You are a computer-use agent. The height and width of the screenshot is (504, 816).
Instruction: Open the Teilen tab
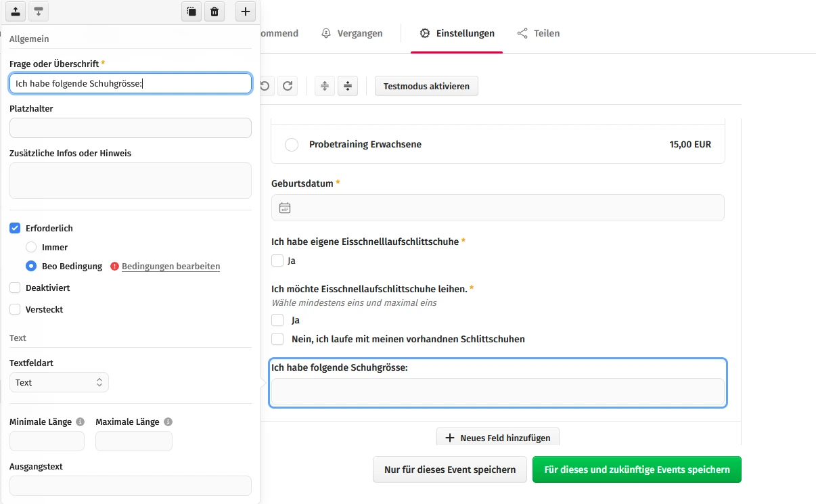(x=539, y=33)
